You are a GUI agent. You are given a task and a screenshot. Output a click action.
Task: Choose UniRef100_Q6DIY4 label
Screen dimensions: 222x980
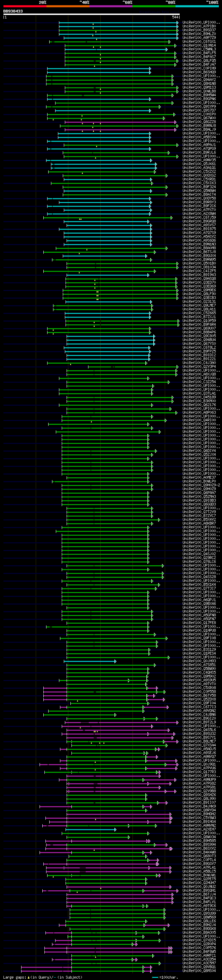click(x=199, y=451)
